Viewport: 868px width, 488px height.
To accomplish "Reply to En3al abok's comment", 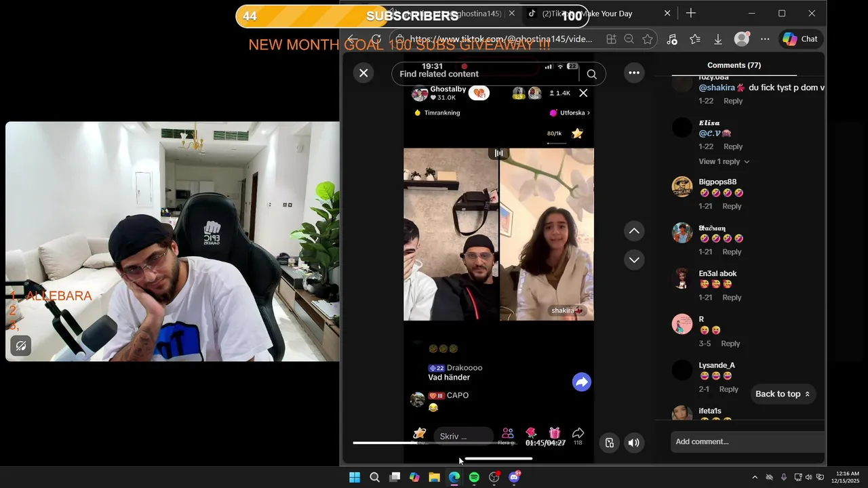I will [x=732, y=298].
